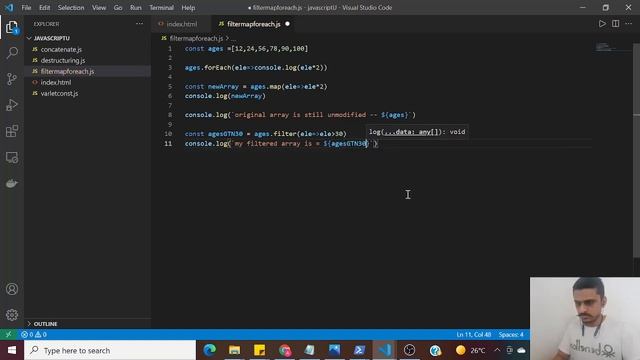The width and height of the screenshot is (640, 360).
Task: Click the 26°C weather widget in taskbar
Action: pos(471,350)
